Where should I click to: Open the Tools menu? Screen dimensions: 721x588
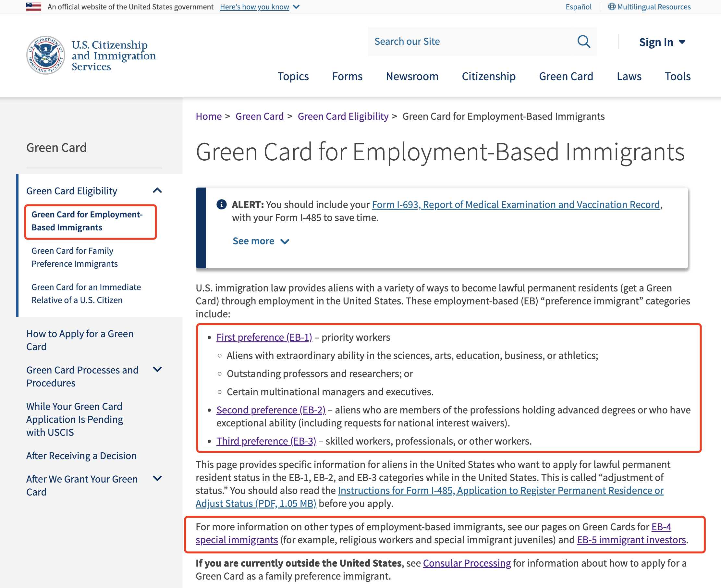[x=678, y=76]
